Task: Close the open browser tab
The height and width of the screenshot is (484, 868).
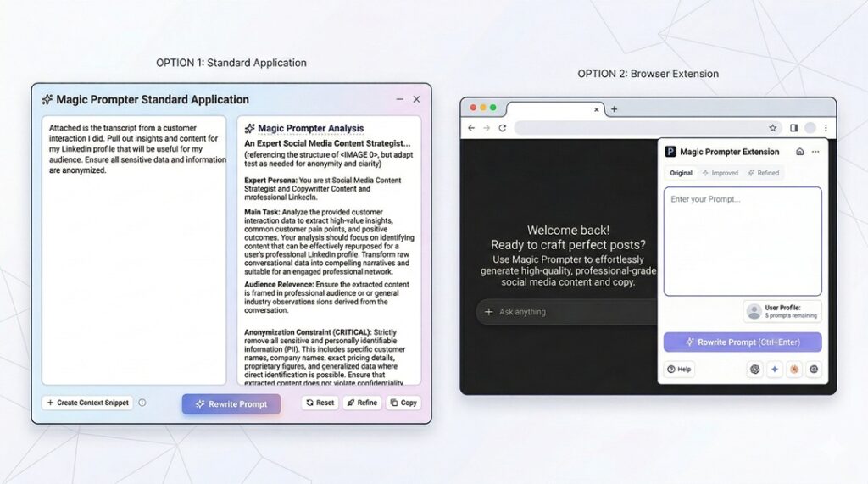Action: tap(596, 109)
